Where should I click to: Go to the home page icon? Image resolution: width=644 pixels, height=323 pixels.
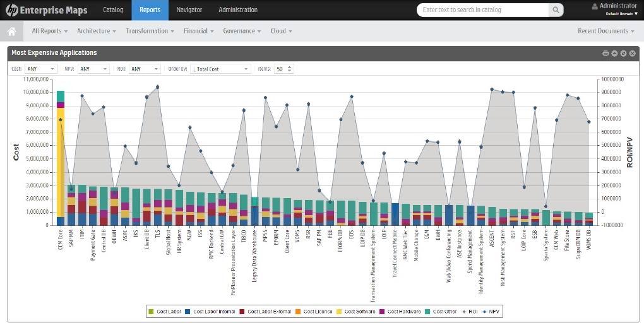point(11,31)
